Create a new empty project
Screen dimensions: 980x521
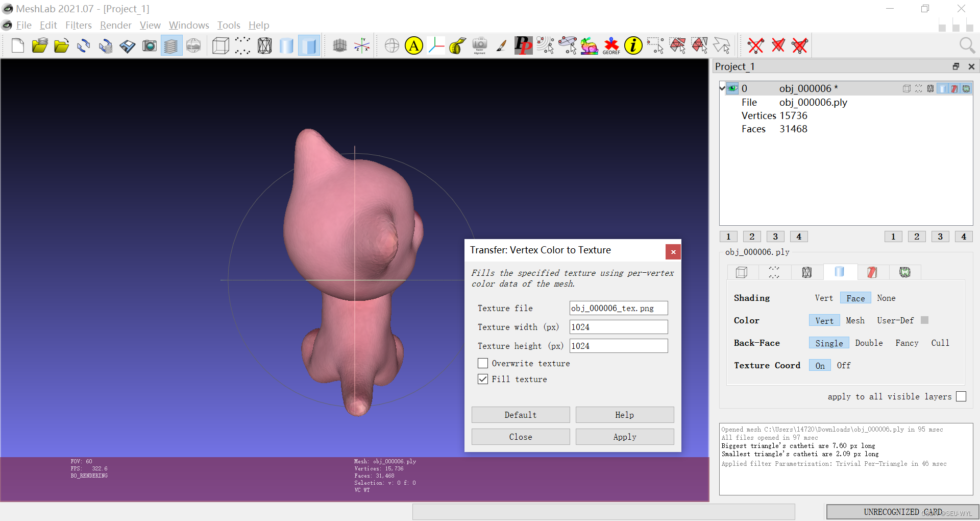[x=18, y=46]
